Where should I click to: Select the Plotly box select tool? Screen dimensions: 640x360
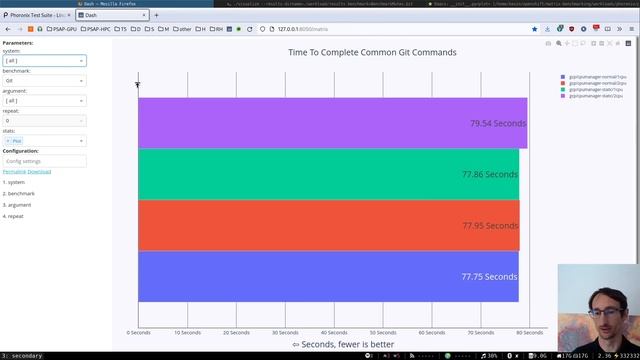tap(575, 43)
